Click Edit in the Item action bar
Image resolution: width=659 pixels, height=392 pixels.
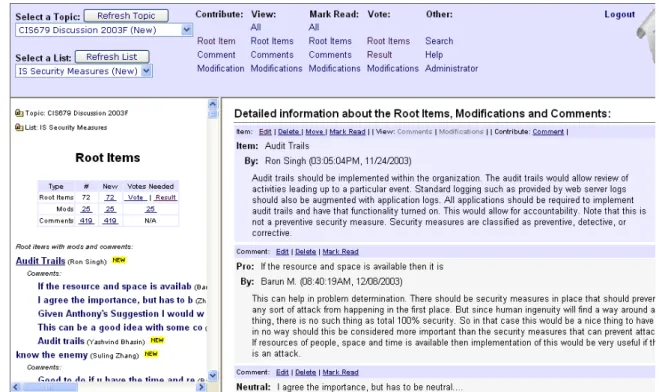tap(265, 132)
